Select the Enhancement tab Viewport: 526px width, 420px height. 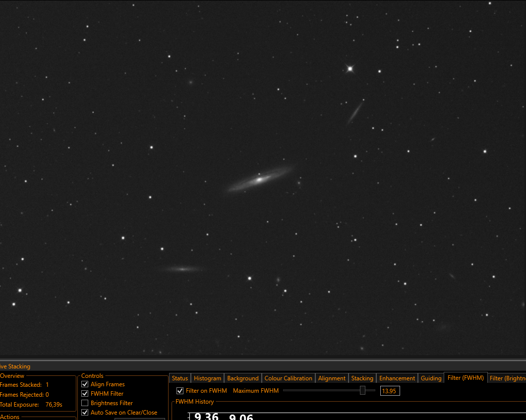click(397, 378)
